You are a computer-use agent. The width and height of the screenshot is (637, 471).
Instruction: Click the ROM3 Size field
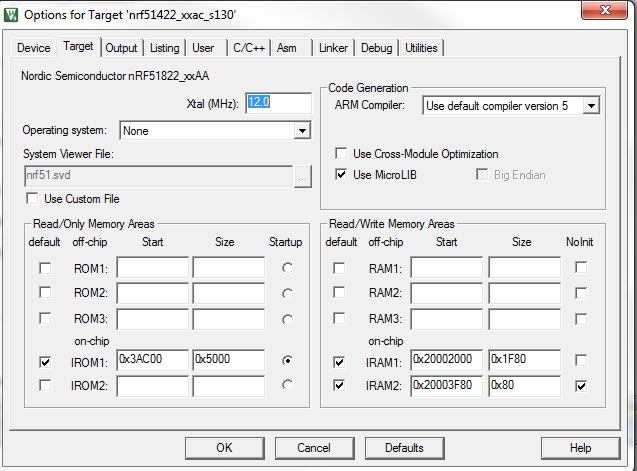tap(229, 319)
